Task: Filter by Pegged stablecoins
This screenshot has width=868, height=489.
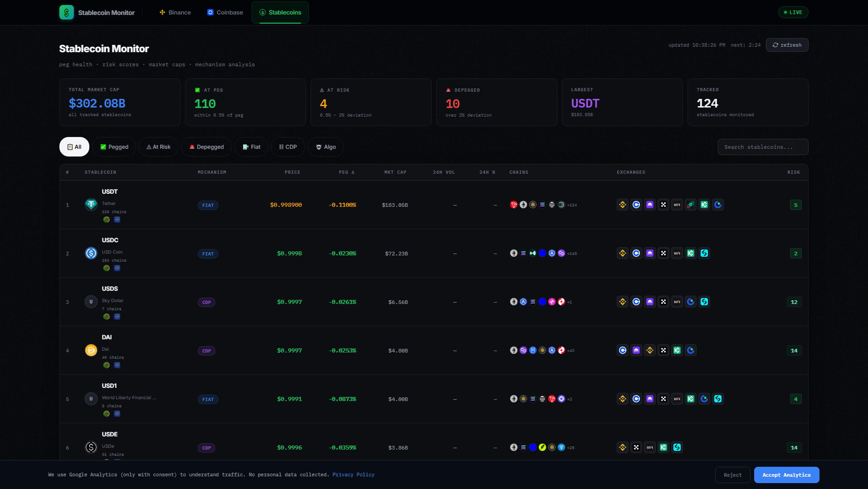Action: 114,147
